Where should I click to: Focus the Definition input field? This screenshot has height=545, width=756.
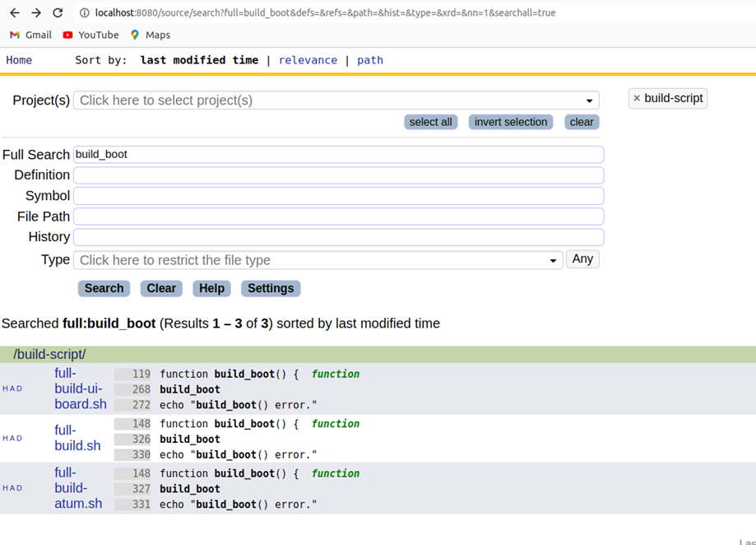click(x=338, y=175)
